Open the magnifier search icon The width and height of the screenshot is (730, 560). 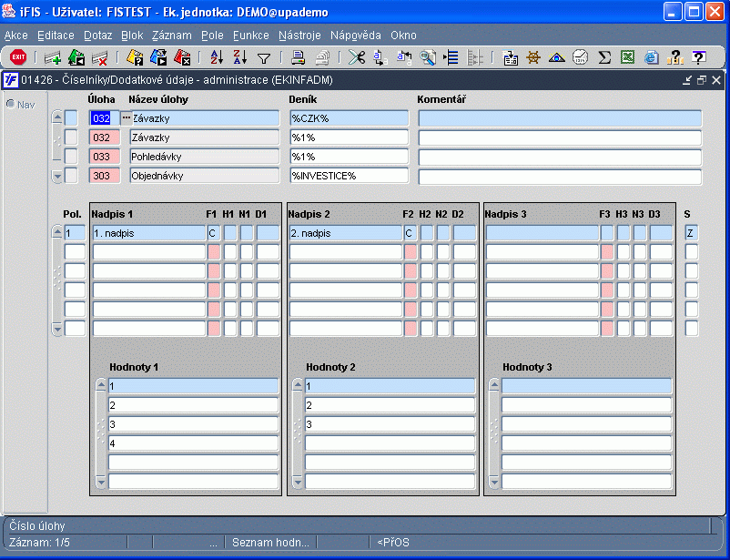pyautogui.click(x=428, y=57)
